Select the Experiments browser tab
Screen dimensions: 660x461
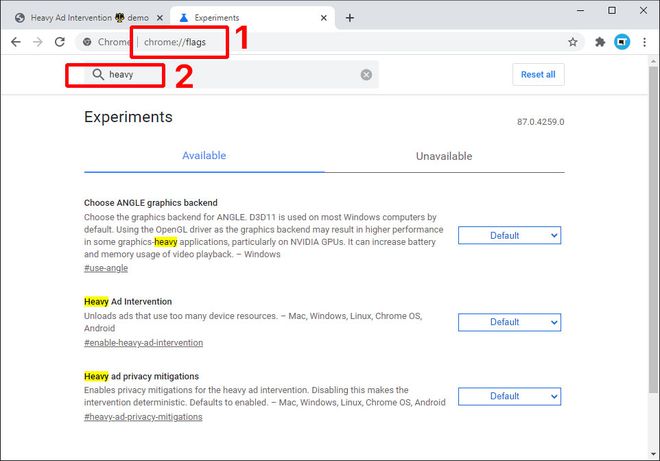(x=253, y=18)
